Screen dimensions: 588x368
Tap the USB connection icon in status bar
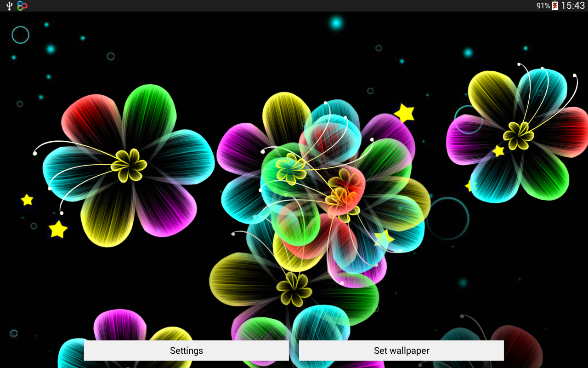[9, 6]
